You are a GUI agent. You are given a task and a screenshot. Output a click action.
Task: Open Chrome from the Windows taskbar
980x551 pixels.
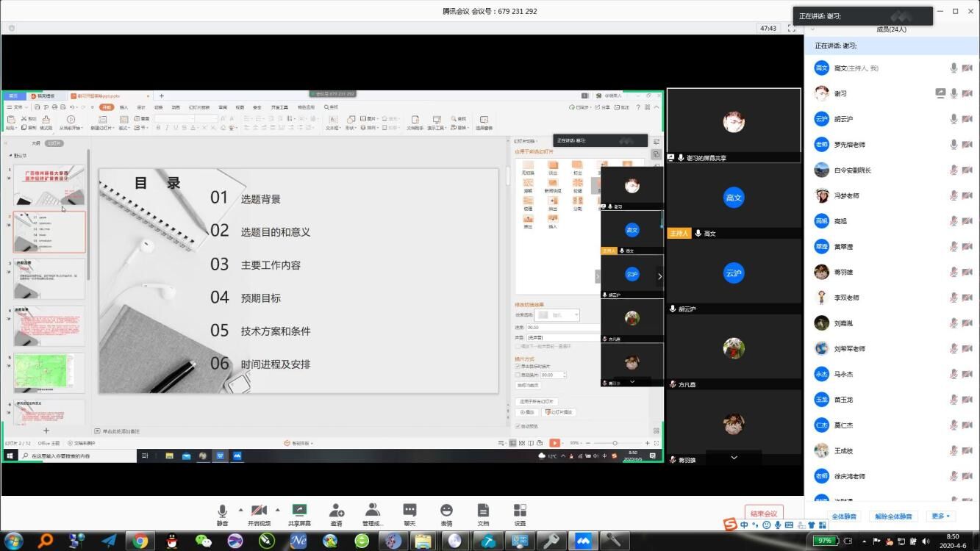click(x=140, y=541)
